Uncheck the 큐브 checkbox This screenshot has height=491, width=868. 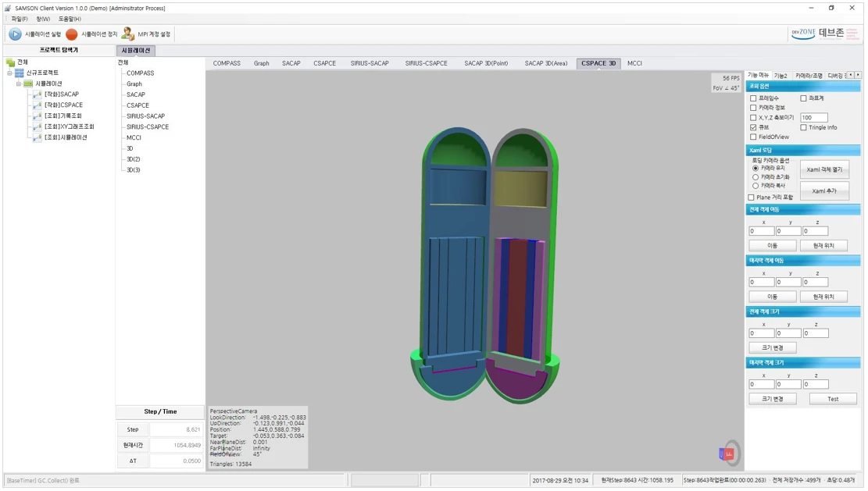coord(753,127)
